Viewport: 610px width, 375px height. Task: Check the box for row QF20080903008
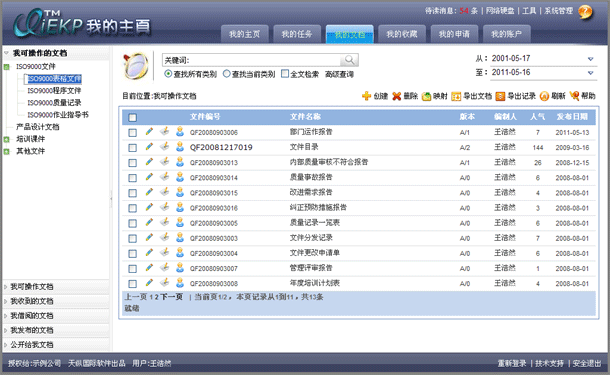(x=133, y=284)
